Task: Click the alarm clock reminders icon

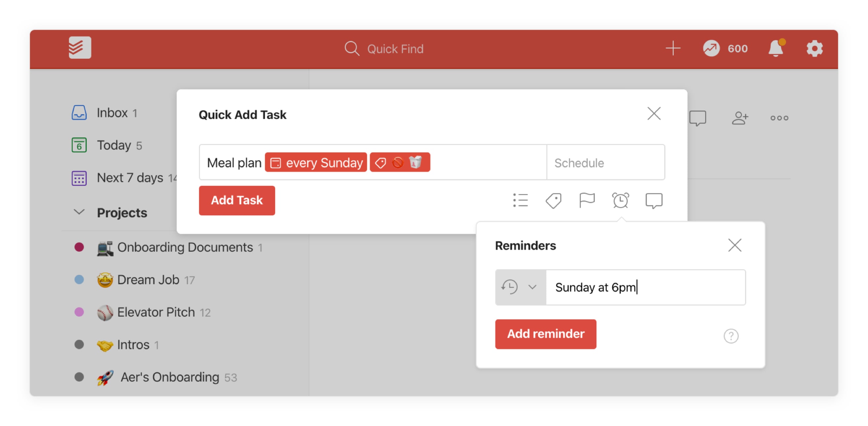Action: [620, 200]
